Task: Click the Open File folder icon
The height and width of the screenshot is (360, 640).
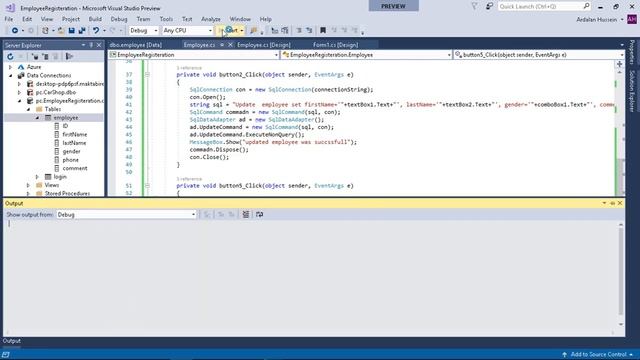Action: tap(61, 31)
